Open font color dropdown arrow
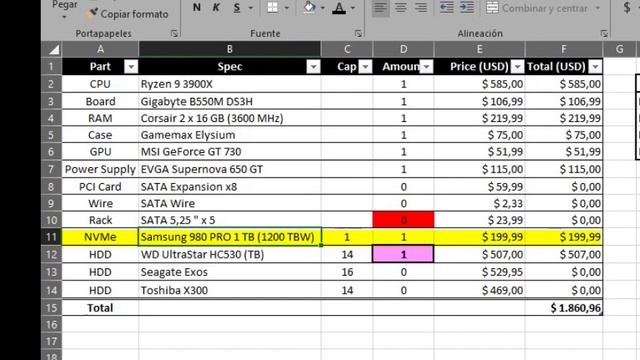The height and width of the screenshot is (360, 640). (353, 8)
